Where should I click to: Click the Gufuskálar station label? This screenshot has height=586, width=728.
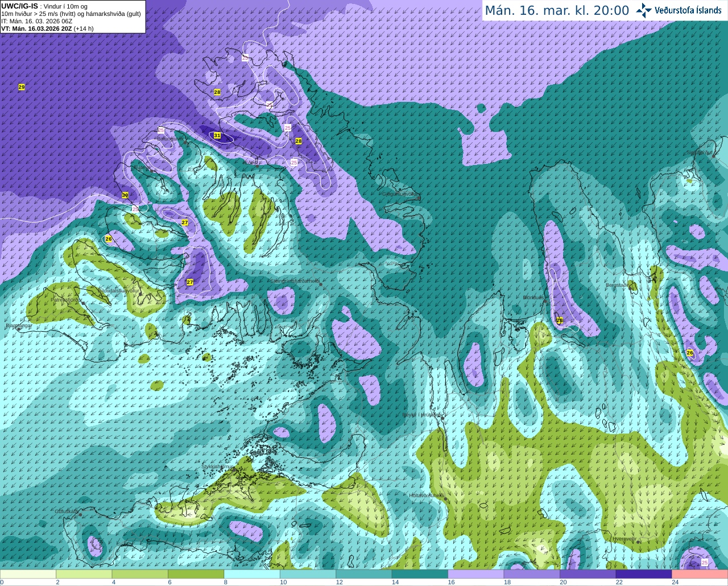pyautogui.click(x=66, y=511)
